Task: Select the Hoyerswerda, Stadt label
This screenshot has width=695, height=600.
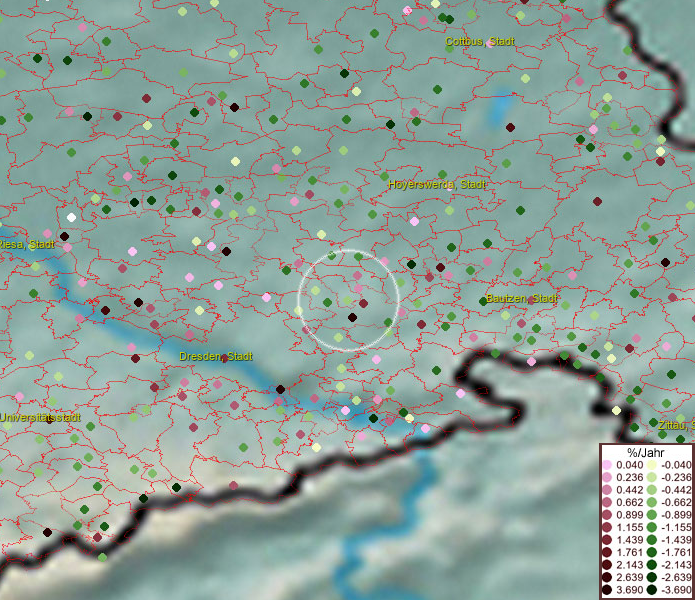Action: point(437,185)
